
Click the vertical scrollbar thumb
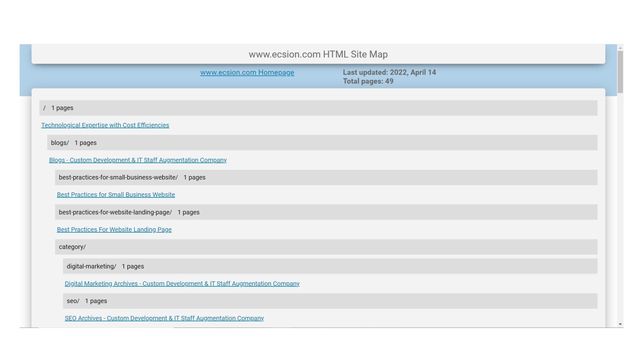[x=620, y=72]
